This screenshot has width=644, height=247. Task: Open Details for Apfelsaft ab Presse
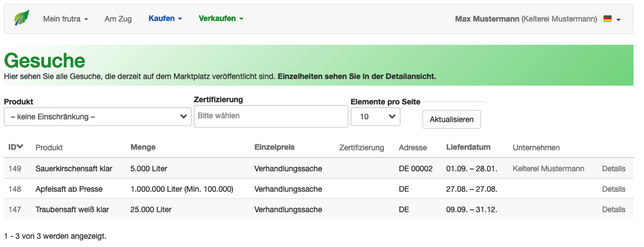[x=613, y=189]
